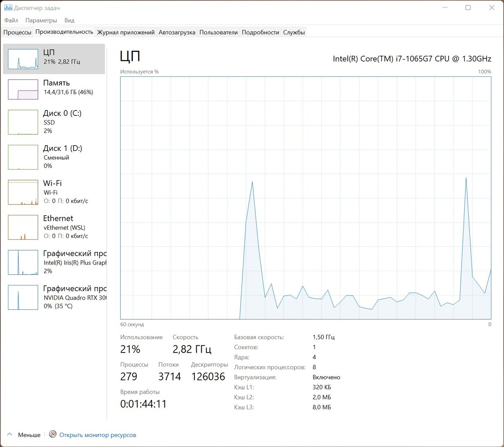
Task: Open the Вид menu
Action: point(69,20)
